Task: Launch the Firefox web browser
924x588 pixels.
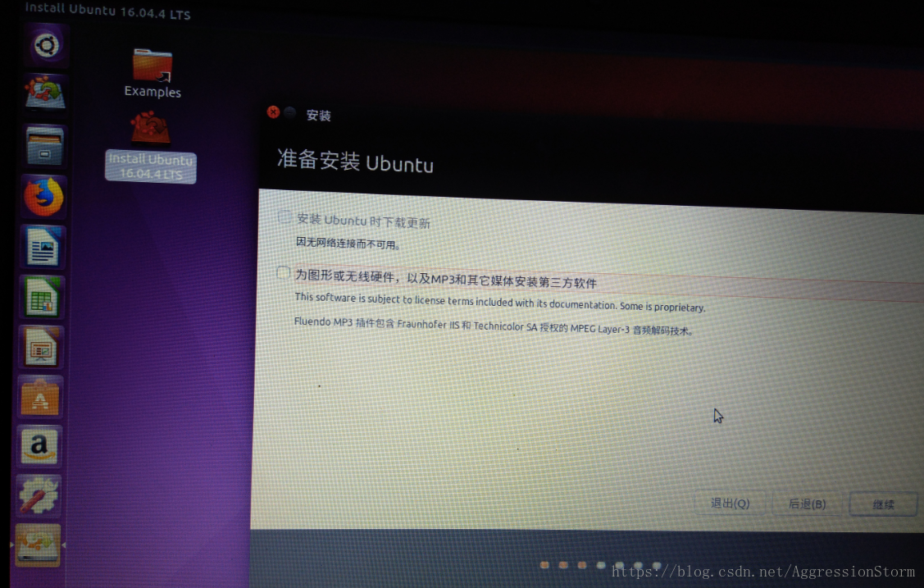Action: 43,197
